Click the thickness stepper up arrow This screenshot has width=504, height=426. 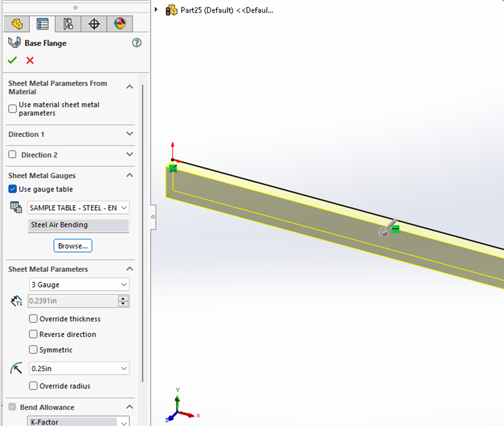[124, 298]
